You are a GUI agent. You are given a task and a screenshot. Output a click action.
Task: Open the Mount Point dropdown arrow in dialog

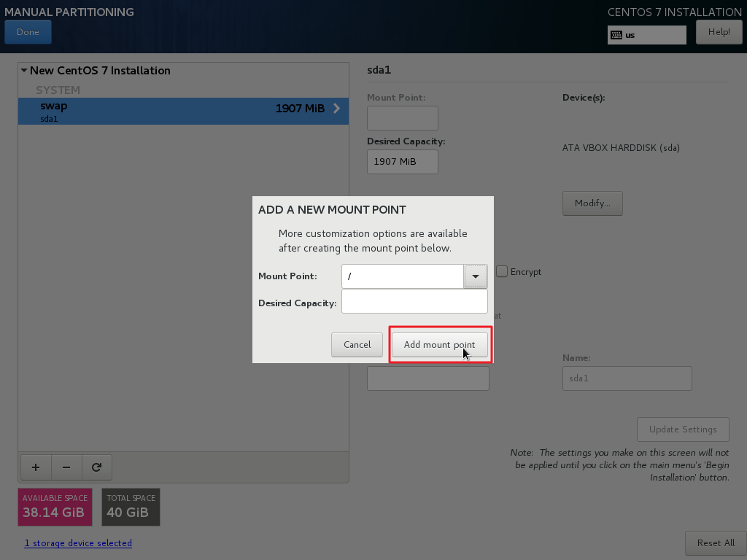tap(475, 276)
